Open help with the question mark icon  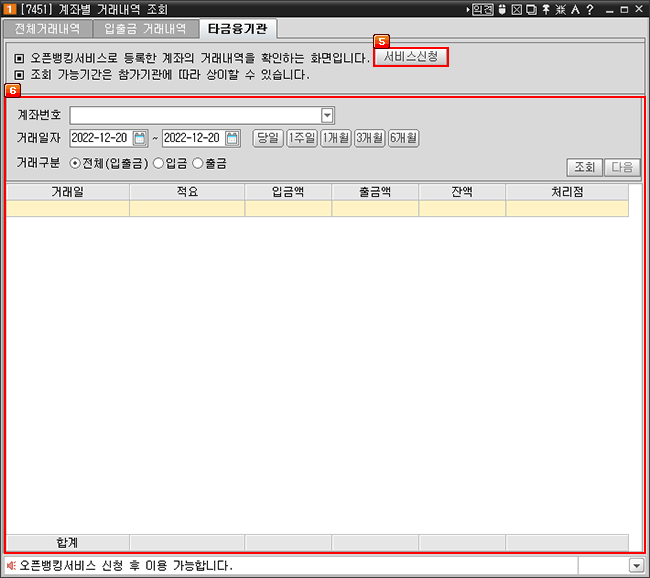[590, 9]
